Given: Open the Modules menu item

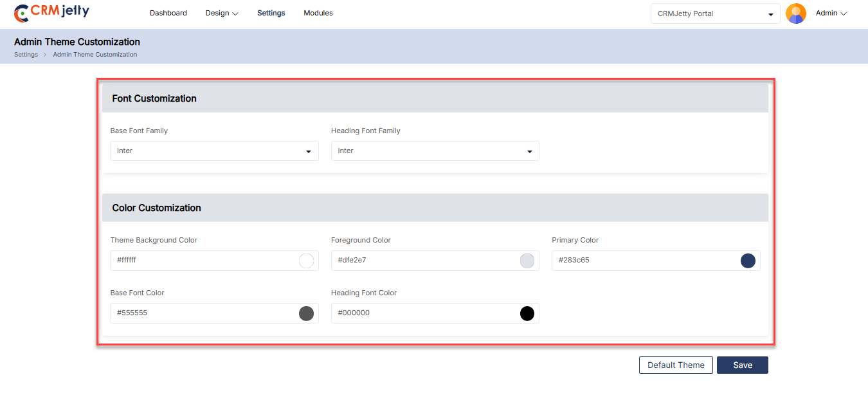Looking at the screenshot, I should click(318, 13).
